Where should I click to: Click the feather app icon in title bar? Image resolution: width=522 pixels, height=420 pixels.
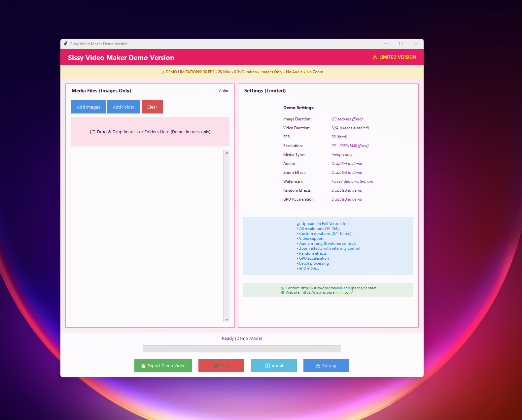66,44
